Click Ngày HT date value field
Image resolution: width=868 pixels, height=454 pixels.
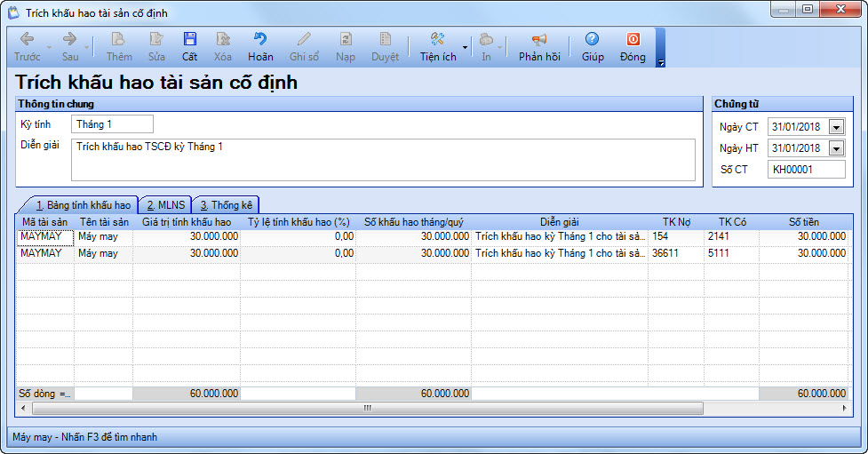798,148
